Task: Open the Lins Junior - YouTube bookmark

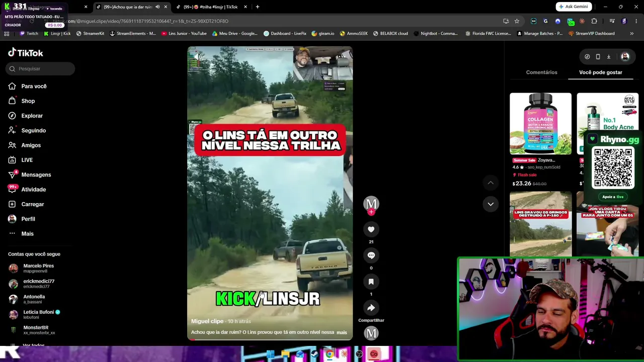Action: [184, 34]
